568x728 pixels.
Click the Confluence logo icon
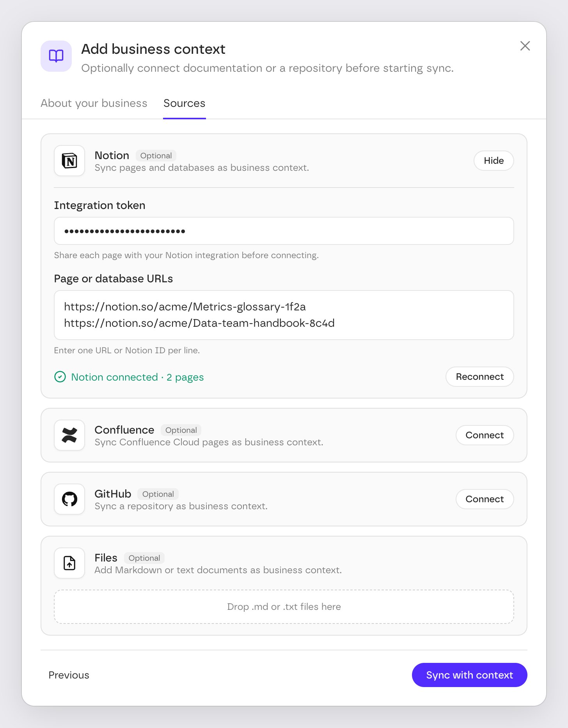(x=69, y=435)
